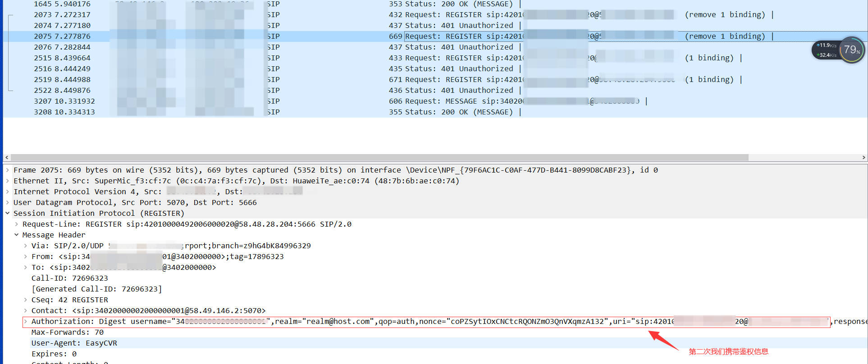Select packet 3208 200 OK MESSAGE row
868x364 pixels.
click(435, 112)
